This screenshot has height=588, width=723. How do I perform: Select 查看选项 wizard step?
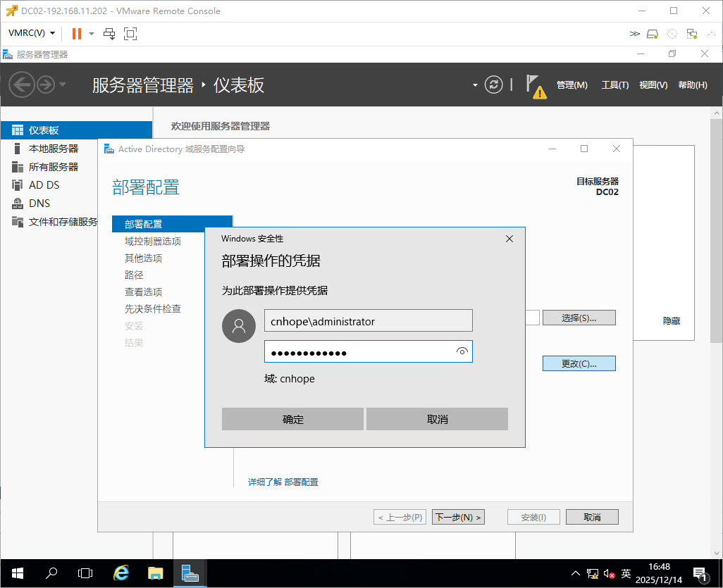(x=143, y=292)
